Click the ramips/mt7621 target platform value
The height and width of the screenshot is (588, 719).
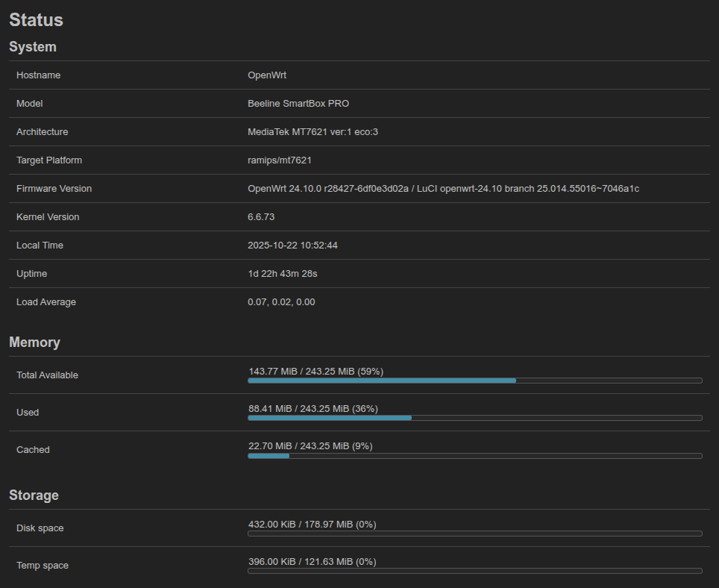tap(280, 160)
